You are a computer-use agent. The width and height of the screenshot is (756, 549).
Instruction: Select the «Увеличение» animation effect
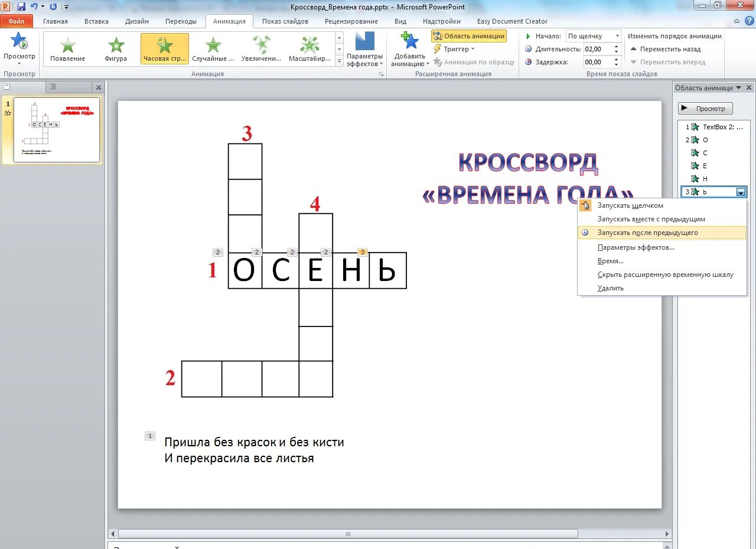point(260,48)
